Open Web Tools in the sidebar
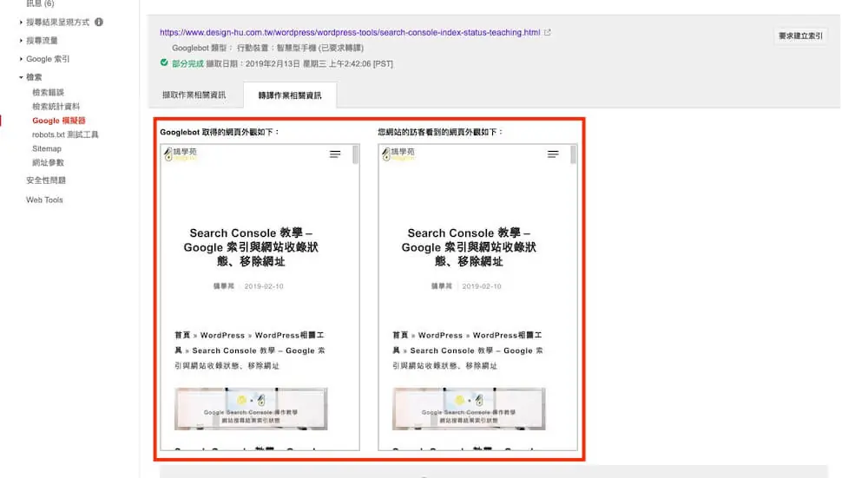Screen dimensions: 868x478 44,200
